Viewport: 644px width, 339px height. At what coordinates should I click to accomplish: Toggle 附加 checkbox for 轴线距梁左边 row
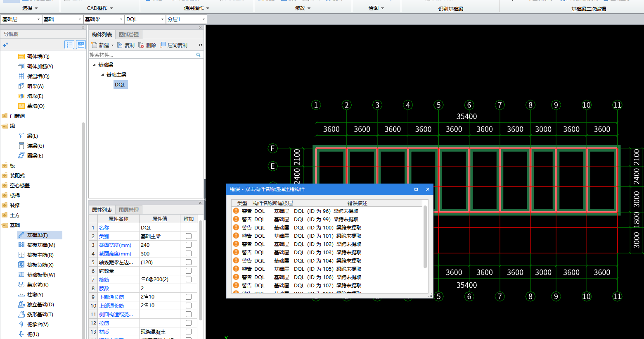189,262
